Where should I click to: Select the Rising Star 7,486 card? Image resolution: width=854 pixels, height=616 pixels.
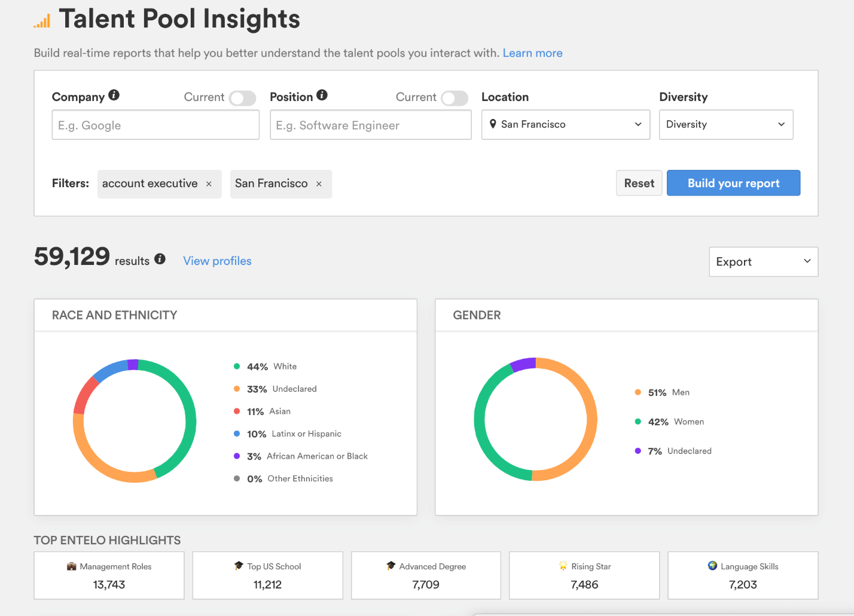(x=584, y=575)
